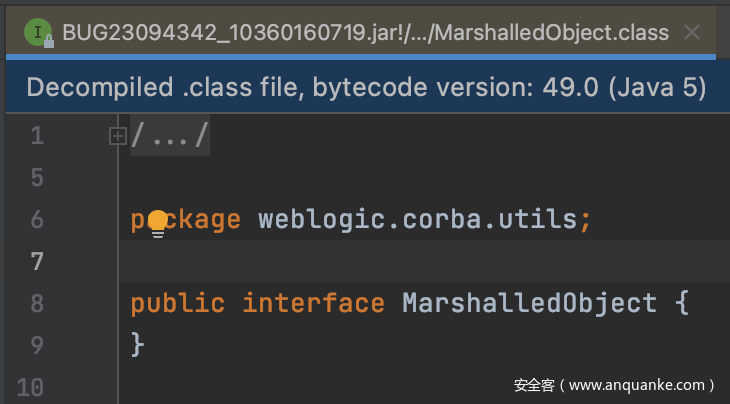Screen dimensions: 730x404
Task: Click the opening brace after MarshalledObject
Action: tap(682, 303)
